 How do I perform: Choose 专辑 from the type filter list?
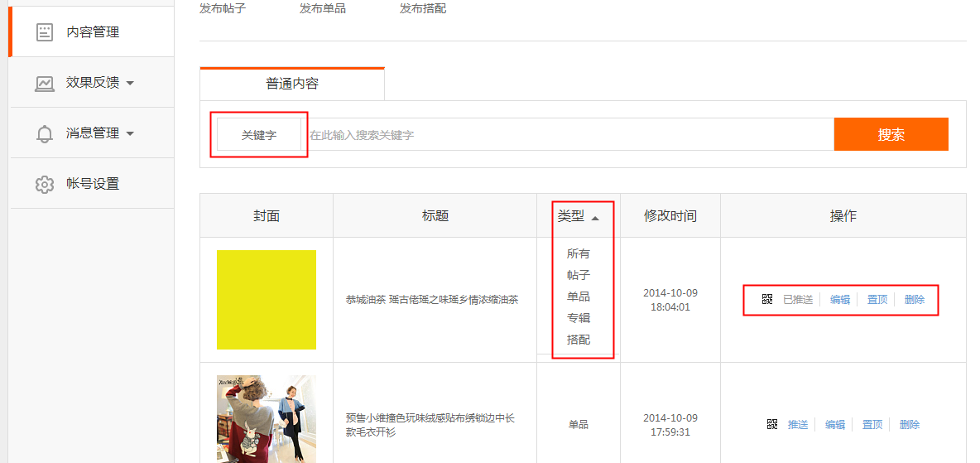click(x=579, y=318)
